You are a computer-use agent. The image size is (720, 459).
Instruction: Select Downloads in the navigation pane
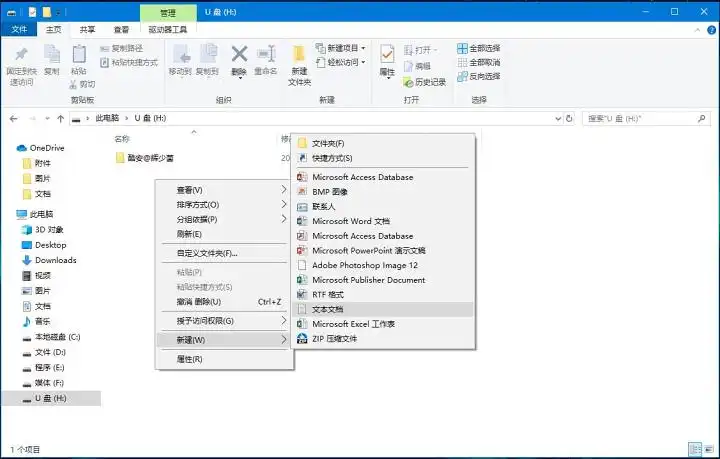pyautogui.click(x=55, y=260)
